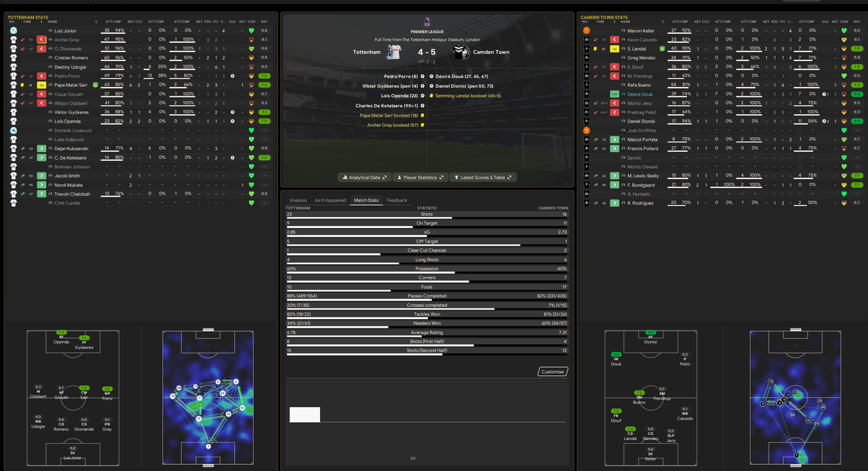
Task: Click the Tottenham passing heat map pitch
Action: pos(208,398)
